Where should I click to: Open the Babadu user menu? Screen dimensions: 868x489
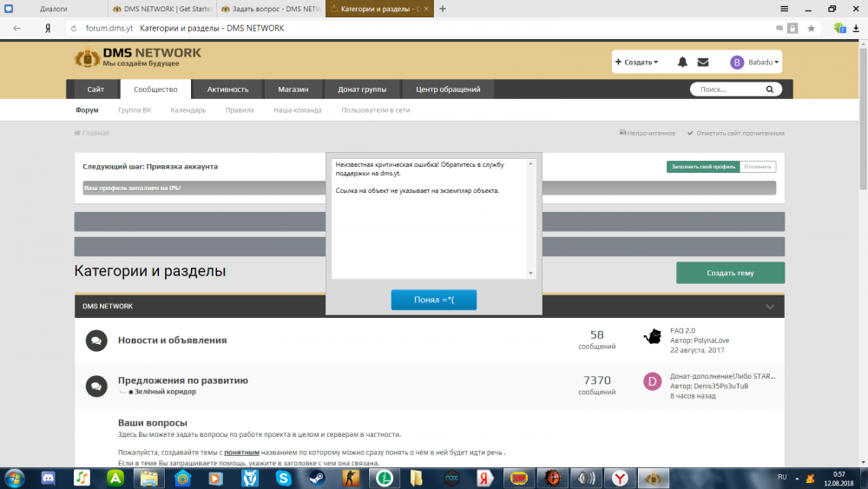[x=755, y=63]
